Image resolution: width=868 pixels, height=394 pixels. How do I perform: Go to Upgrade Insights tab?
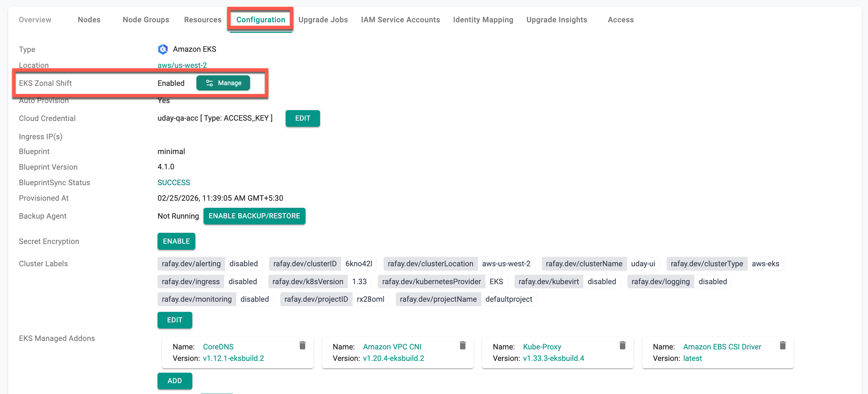click(x=556, y=20)
